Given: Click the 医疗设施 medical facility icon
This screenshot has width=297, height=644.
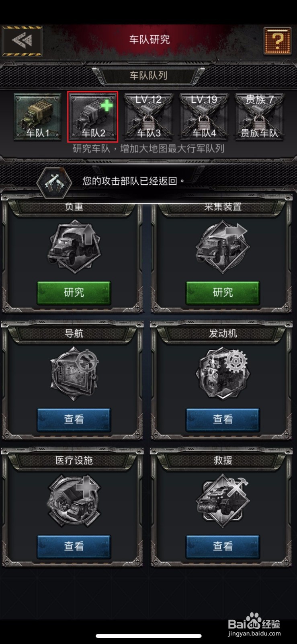Looking at the screenshot, I should coord(74,501).
